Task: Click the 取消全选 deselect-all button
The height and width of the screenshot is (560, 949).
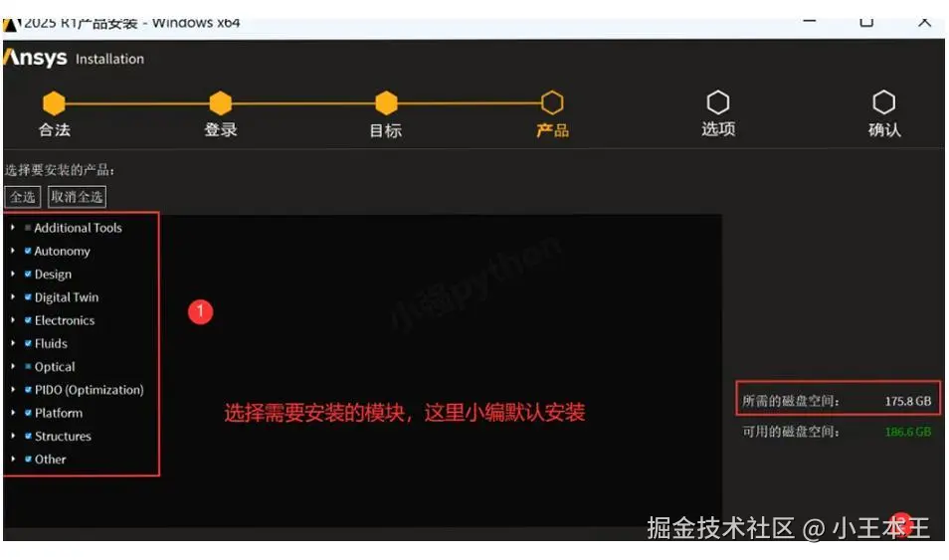Action: [x=77, y=197]
